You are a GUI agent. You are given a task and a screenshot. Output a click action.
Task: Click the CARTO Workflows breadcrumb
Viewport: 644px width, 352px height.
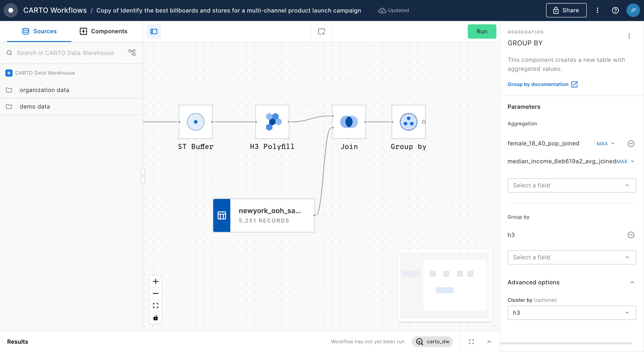click(x=55, y=10)
